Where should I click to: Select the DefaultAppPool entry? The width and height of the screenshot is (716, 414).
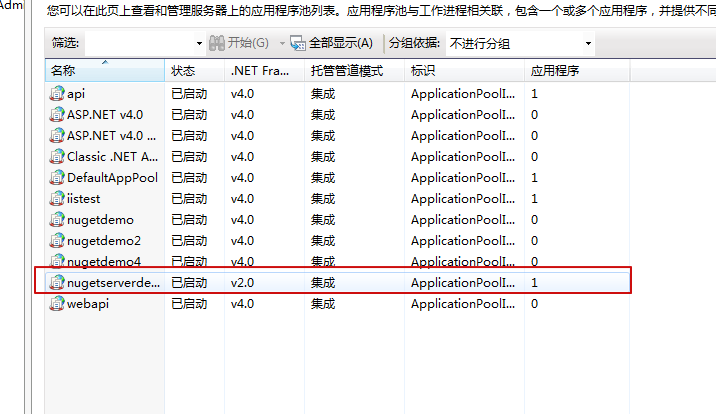point(112,178)
